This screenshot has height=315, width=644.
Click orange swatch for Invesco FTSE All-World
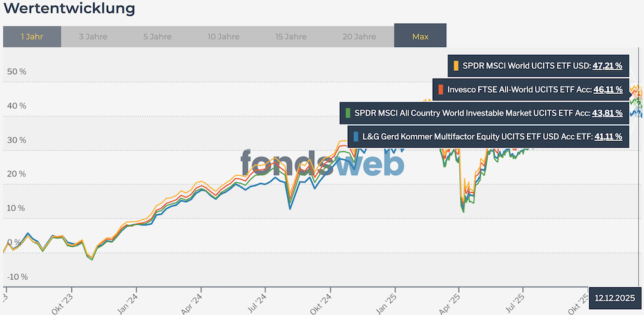[x=440, y=90]
